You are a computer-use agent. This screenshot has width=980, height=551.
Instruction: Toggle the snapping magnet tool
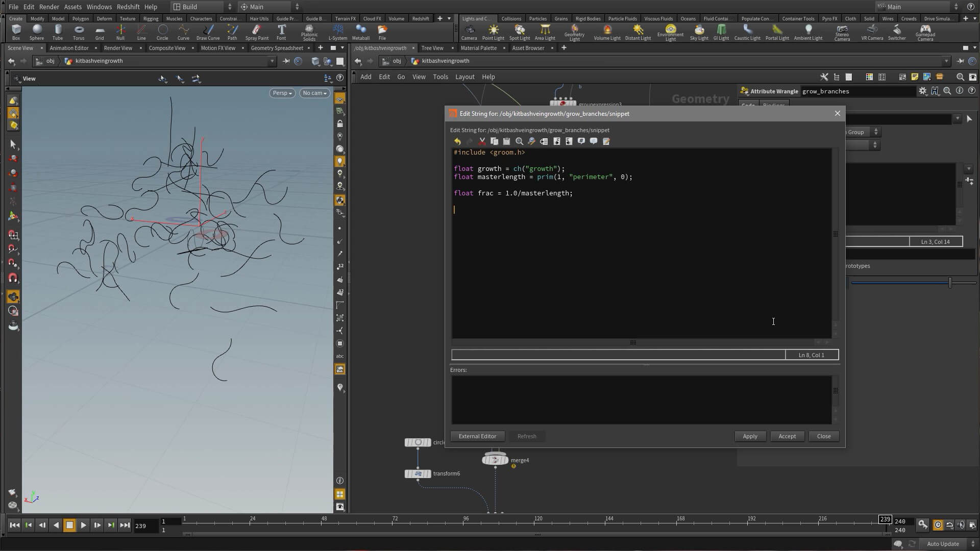click(13, 278)
